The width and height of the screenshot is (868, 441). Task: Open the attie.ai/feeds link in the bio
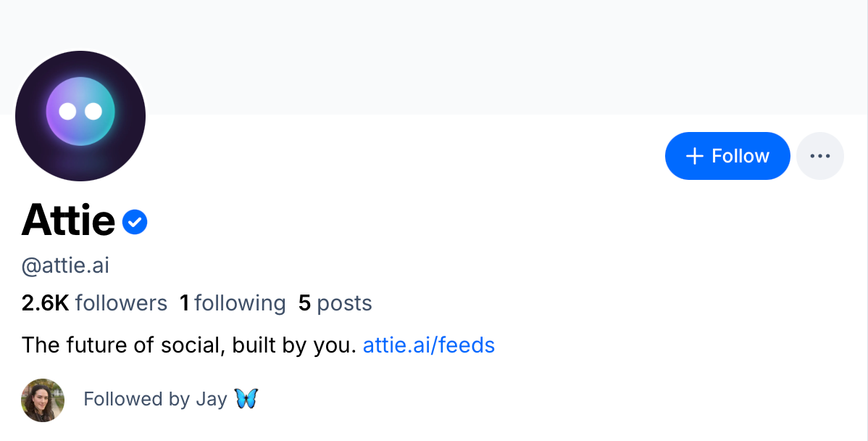tap(428, 345)
